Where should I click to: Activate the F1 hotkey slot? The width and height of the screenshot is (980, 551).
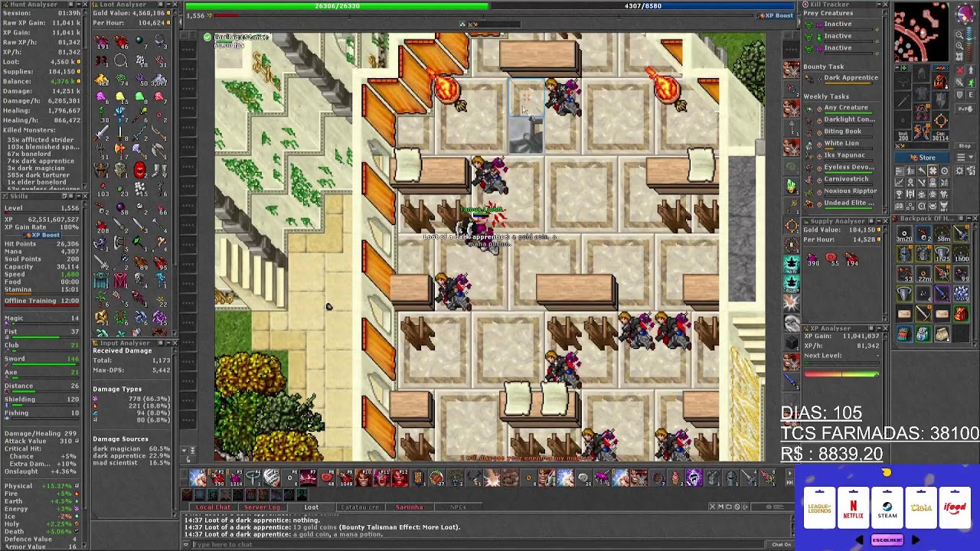pyautogui.click(x=198, y=478)
